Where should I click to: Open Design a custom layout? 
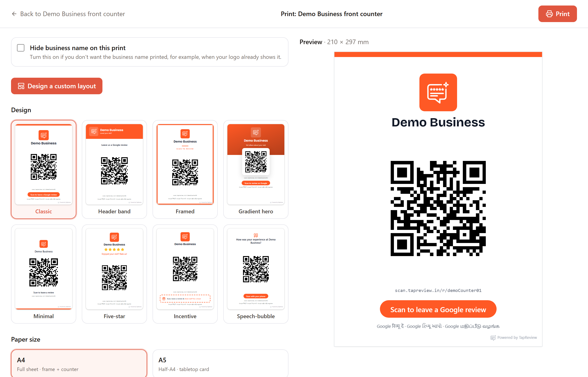(x=57, y=86)
